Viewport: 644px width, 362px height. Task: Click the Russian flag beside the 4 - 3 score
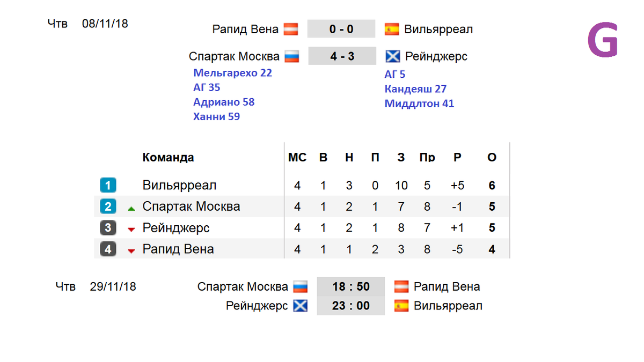coord(292,56)
